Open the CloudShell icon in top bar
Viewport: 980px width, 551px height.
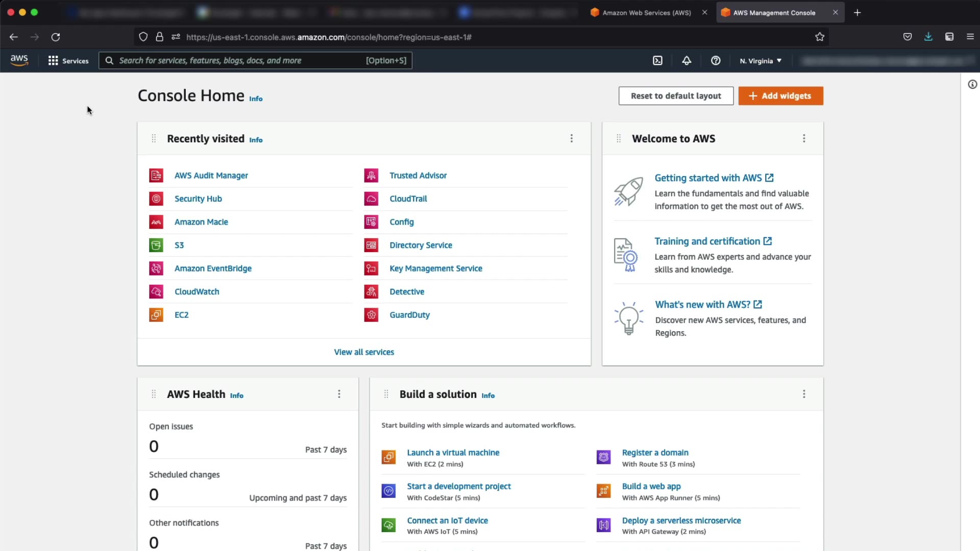click(657, 61)
